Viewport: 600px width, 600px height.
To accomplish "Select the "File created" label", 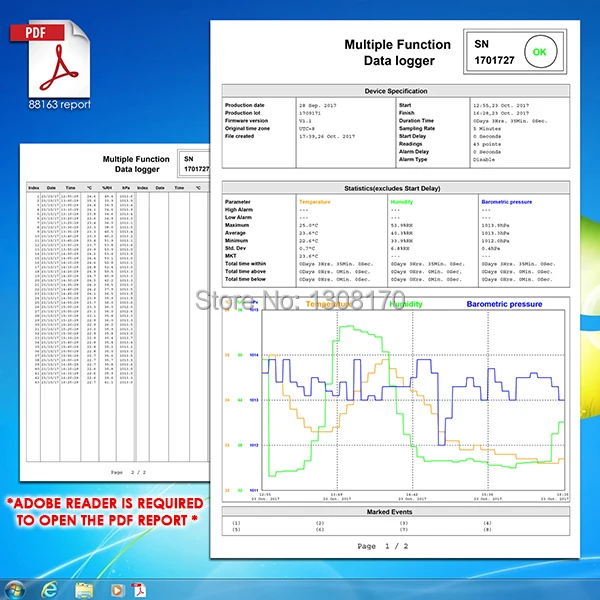I will [x=239, y=136].
